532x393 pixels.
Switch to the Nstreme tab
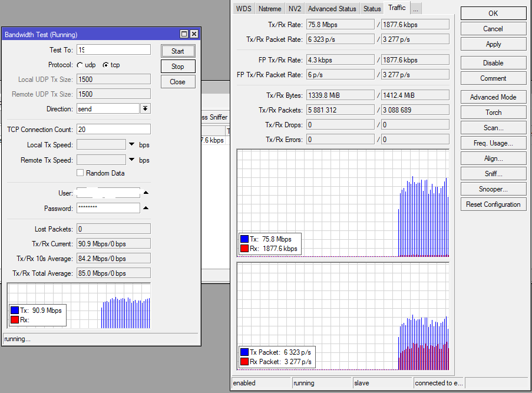[x=270, y=9]
